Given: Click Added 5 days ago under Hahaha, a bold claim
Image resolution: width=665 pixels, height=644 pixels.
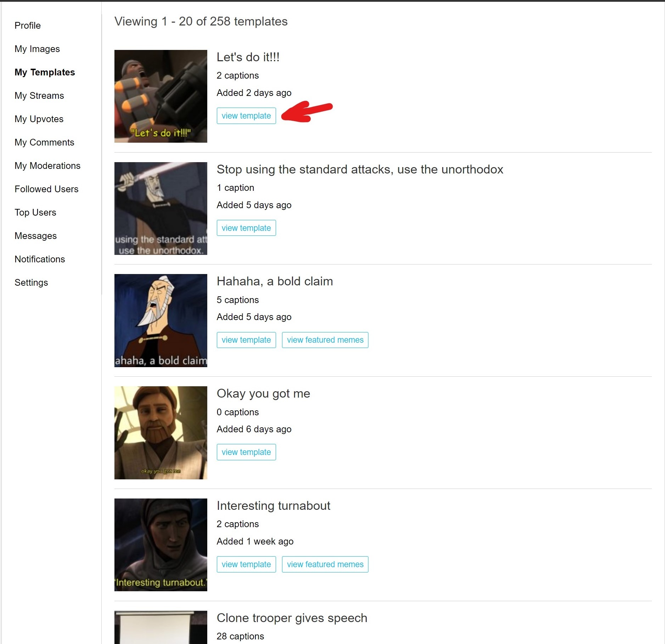Looking at the screenshot, I should tap(254, 317).
